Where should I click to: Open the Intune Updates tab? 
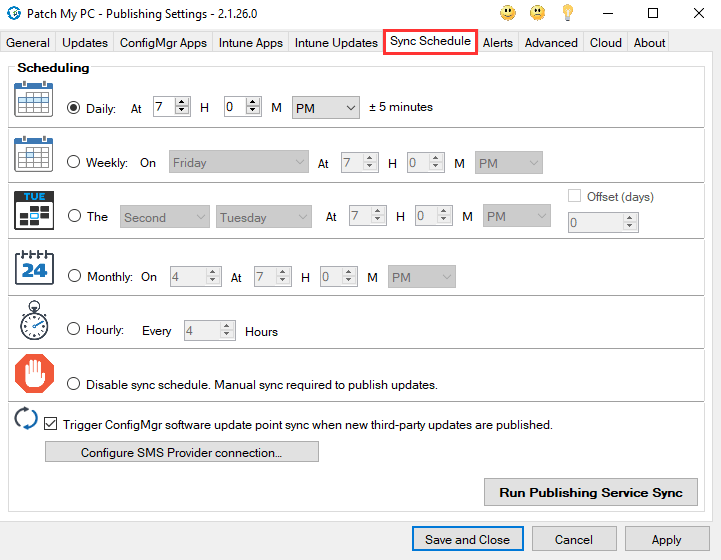[x=336, y=42]
